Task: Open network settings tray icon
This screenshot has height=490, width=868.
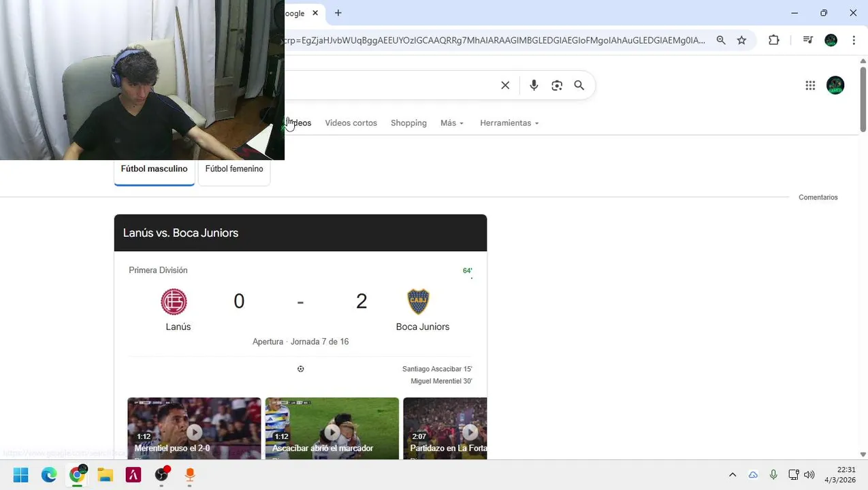Action: (793, 475)
